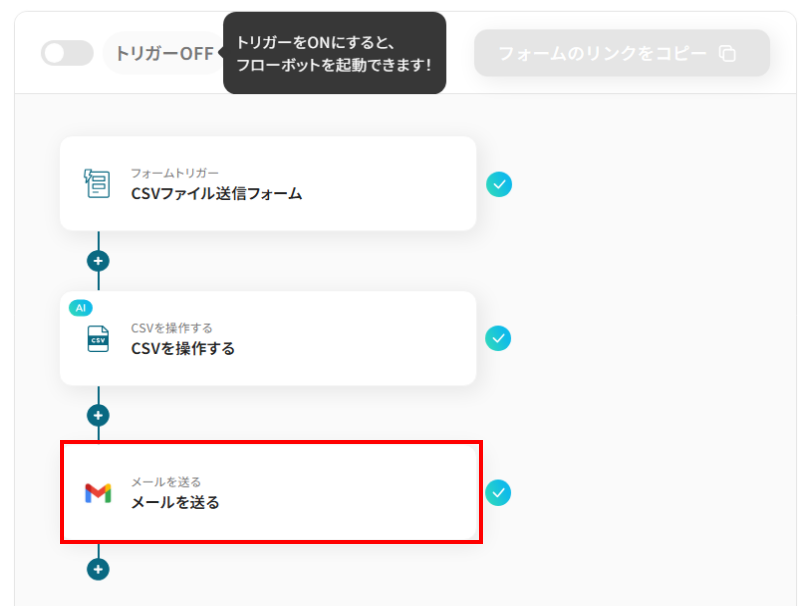Open CSVファイル送信フォーム step card
This screenshot has width=809, height=606.
point(268,184)
